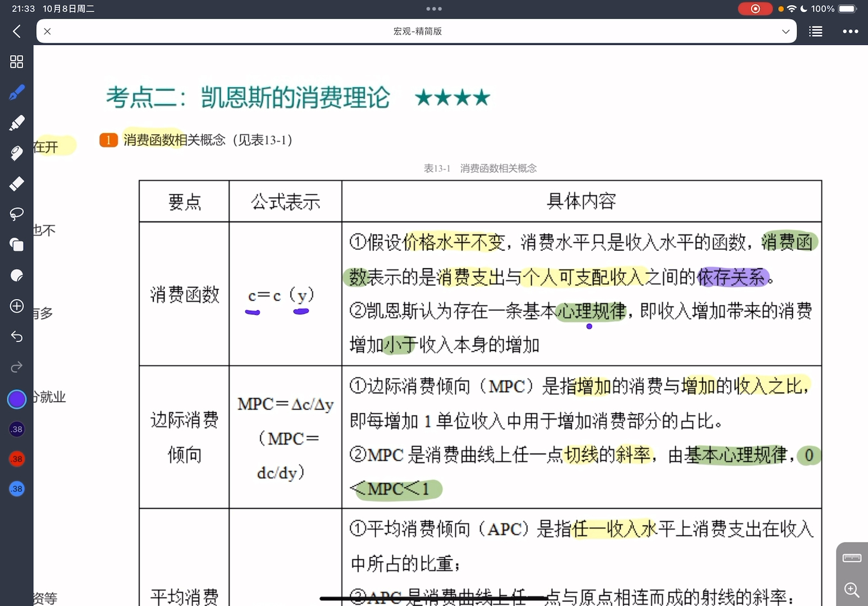Tap the purple highlighted 依存关系 text
Image resolution: width=868 pixels, height=606 pixels.
point(731,277)
